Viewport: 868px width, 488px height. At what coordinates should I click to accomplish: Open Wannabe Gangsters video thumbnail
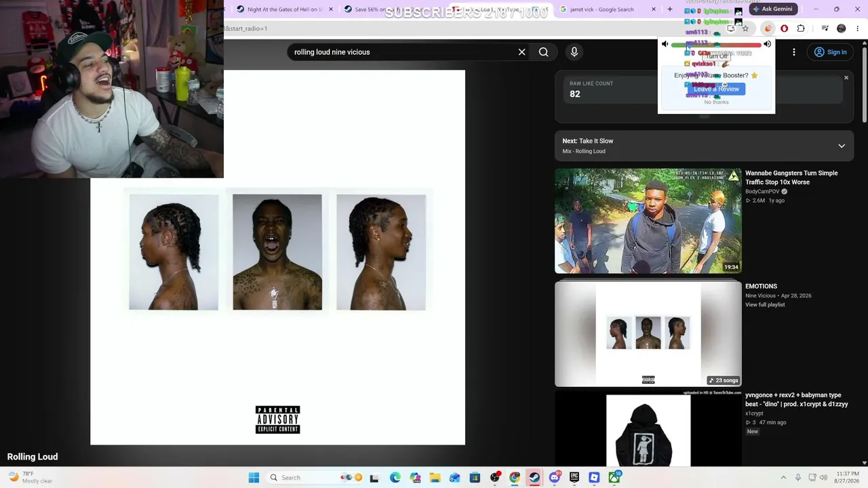tap(648, 221)
